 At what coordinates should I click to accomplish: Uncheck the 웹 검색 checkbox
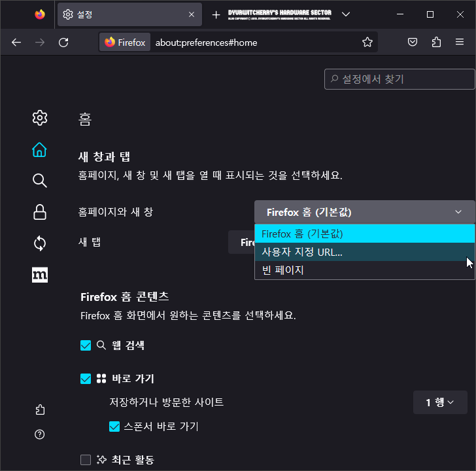[86, 345]
